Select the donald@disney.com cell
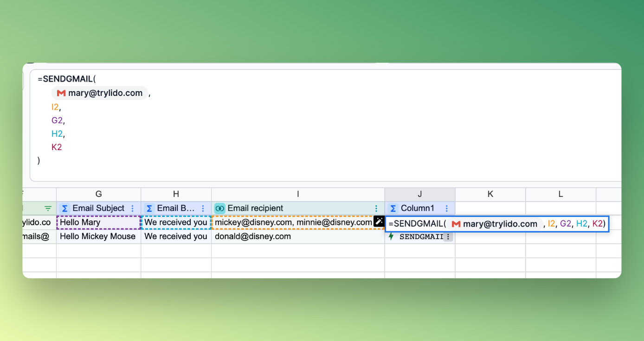The width and height of the screenshot is (644, 341). click(298, 237)
